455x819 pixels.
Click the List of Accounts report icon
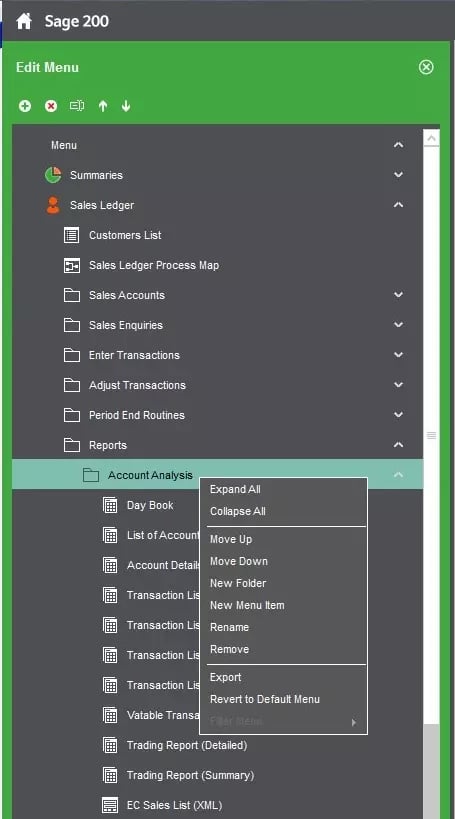(x=110, y=535)
